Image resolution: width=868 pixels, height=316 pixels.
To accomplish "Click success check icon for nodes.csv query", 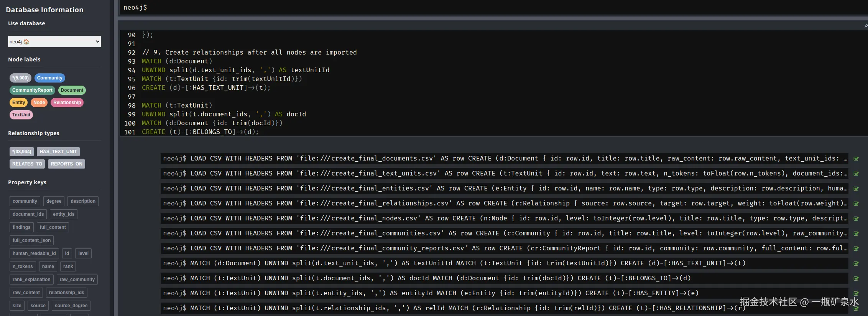I will point(856,218).
